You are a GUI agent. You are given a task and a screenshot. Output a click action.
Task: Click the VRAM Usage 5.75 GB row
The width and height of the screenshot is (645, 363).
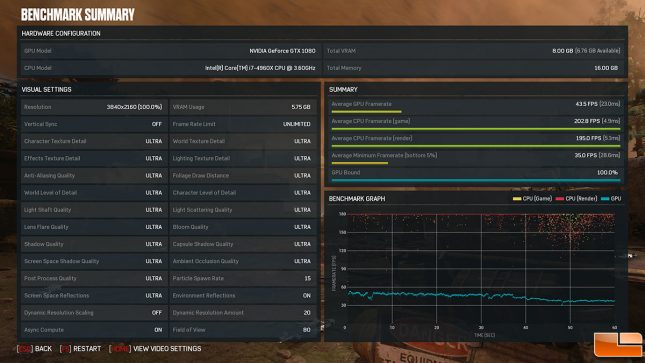pos(243,107)
